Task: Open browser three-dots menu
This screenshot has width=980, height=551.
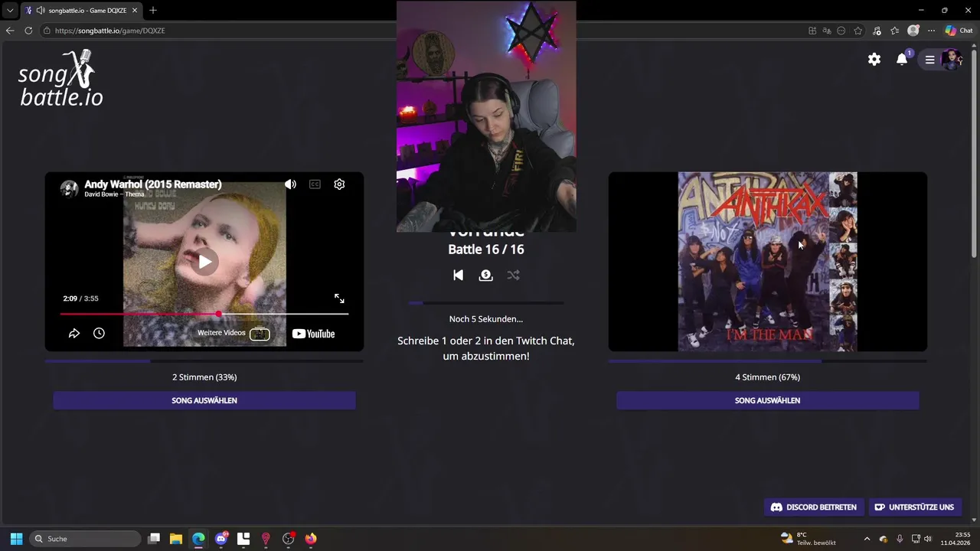Action: coord(931,31)
